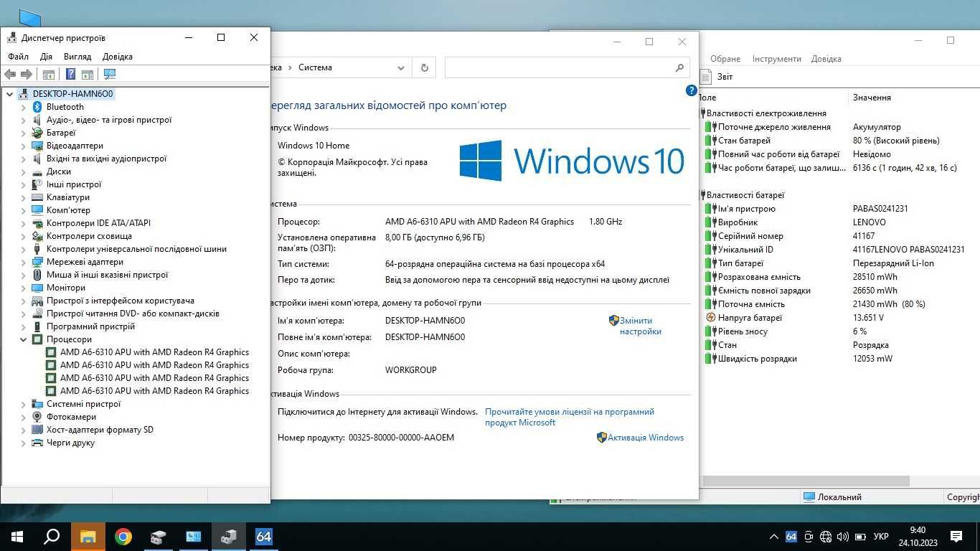Open the Windows Start menu
Viewport: 980px width, 551px height.
(17, 536)
